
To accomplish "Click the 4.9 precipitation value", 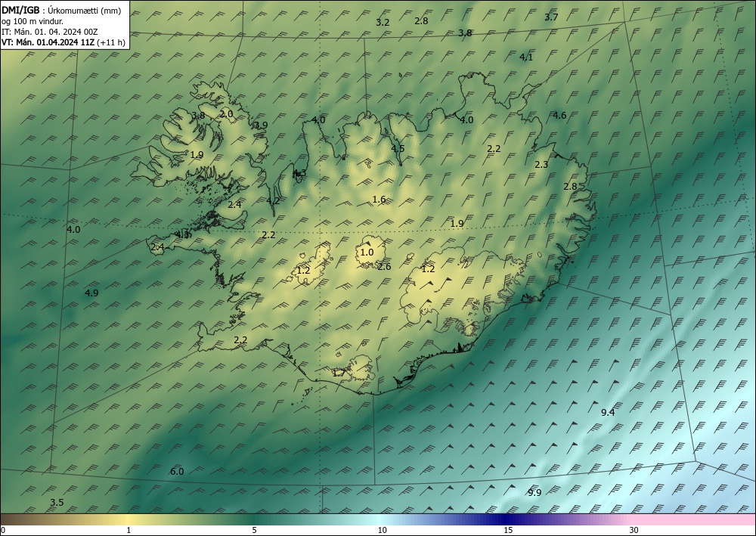I will pos(91,293).
